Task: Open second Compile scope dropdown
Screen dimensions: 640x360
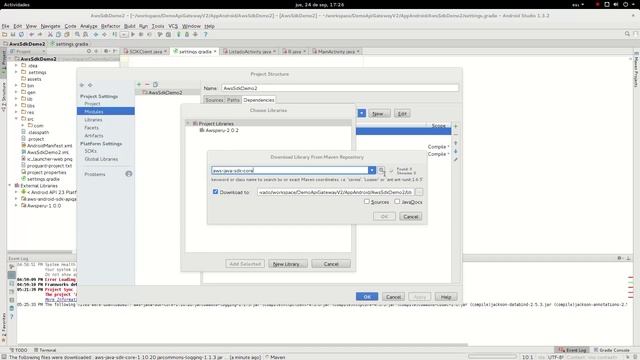Action: pyautogui.click(x=438, y=154)
